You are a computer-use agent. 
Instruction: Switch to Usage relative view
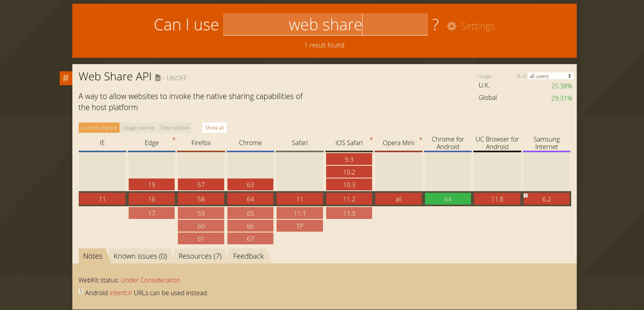[x=139, y=128]
